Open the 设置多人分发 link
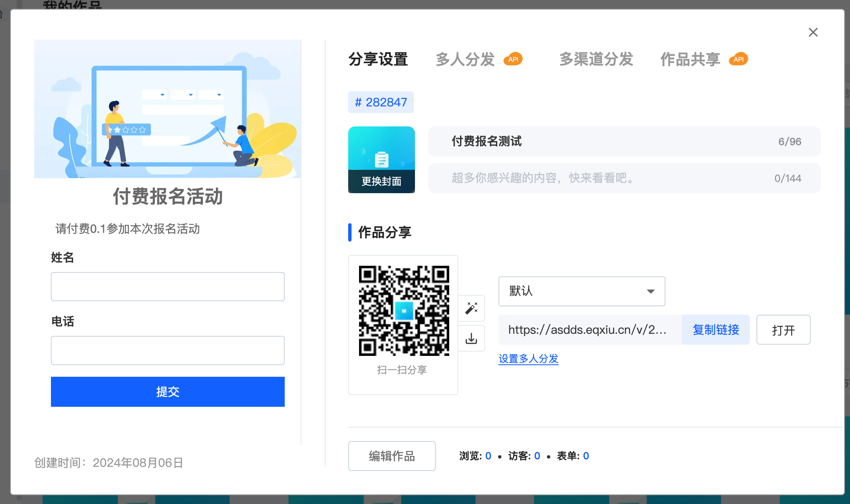 [528, 359]
